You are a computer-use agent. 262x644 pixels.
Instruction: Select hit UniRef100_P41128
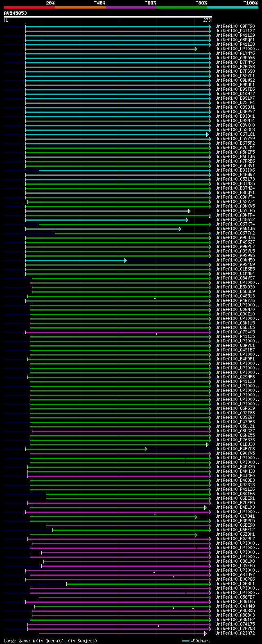coord(235,45)
